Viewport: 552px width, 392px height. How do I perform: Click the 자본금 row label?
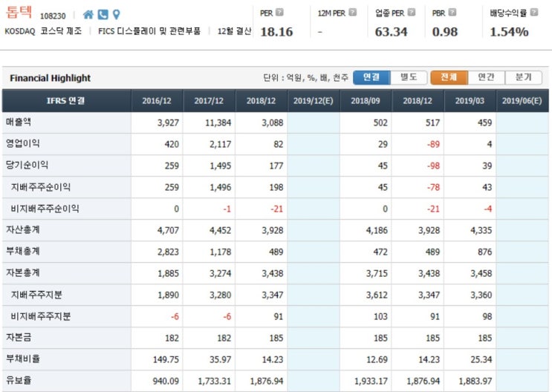point(19,338)
